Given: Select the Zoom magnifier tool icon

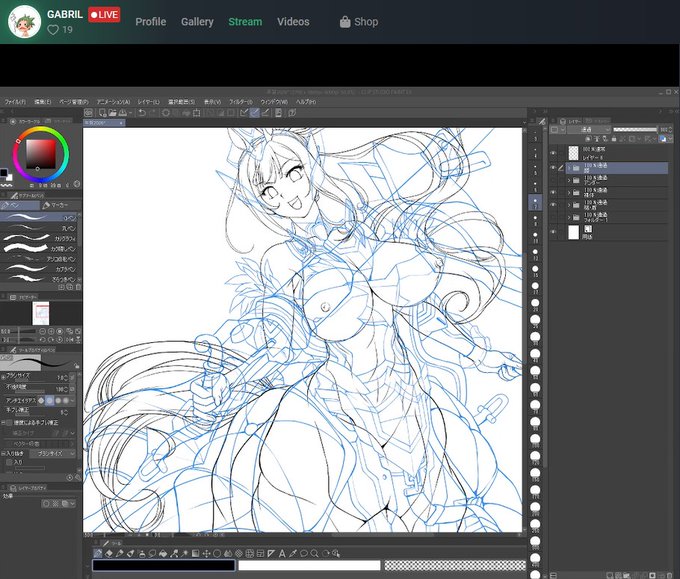Looking at the screenshot, I should 315,553.
